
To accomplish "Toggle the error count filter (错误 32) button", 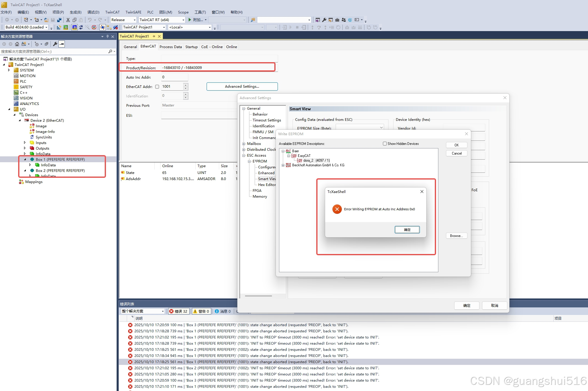I will pyautogui.click(x=178, y=311).
